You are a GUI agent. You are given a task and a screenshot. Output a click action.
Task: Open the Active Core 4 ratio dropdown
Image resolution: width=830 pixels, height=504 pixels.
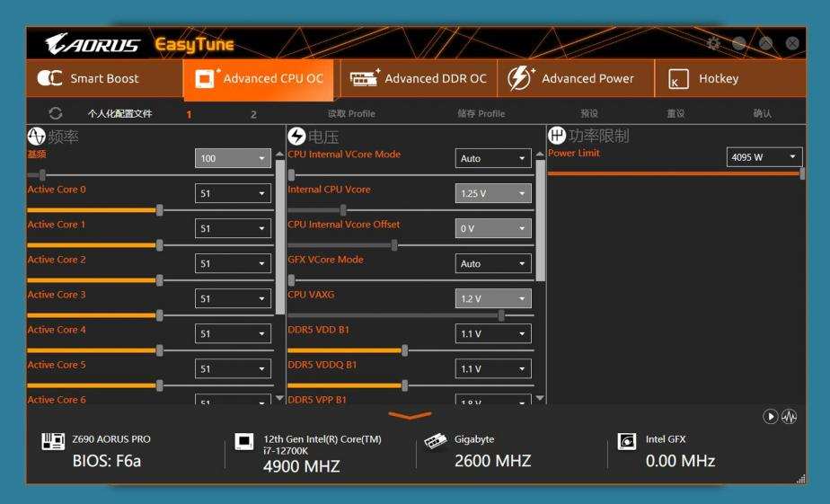pos(233,333)
